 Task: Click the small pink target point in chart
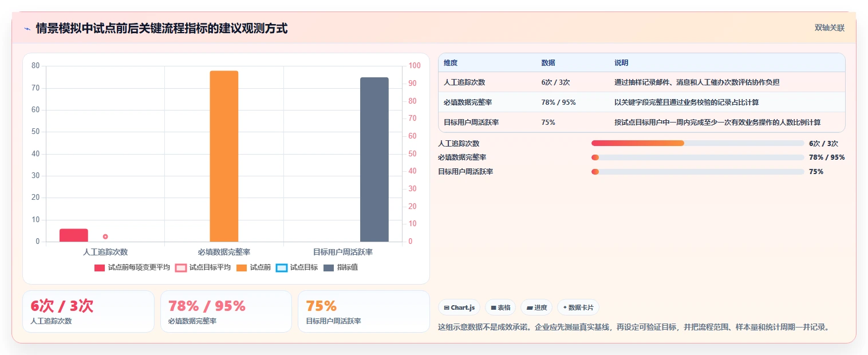(105, 236)
